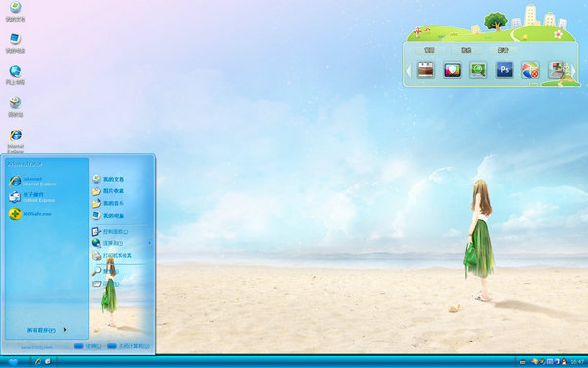Switch to the third tab in dock widget
The image size is (588, 368).
[x=503, y=50]
